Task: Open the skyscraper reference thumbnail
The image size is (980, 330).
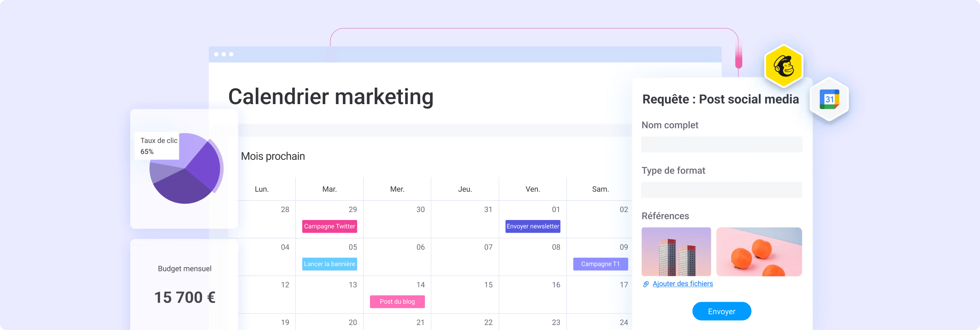Action: (x=676, y=252)
